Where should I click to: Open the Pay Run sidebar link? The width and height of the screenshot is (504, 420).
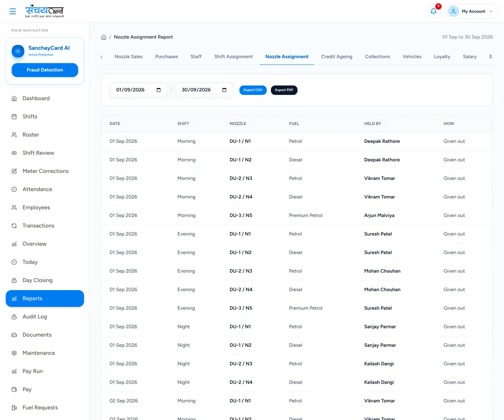pyautogui.click(x=45, y=371)
